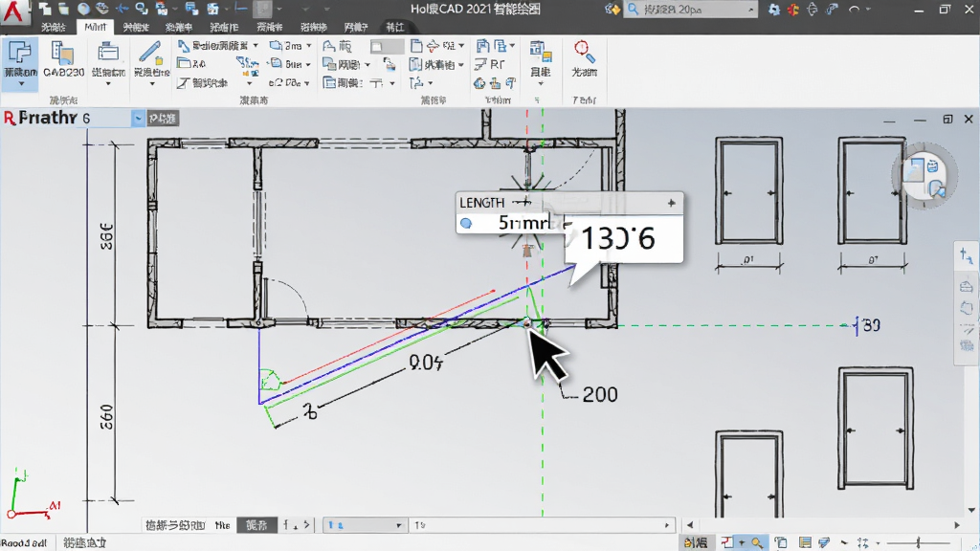This screenshot has height=551, width=980.
Task: Click the blue page icon in ribbon fourth group
Action: [x=416, y=46]
